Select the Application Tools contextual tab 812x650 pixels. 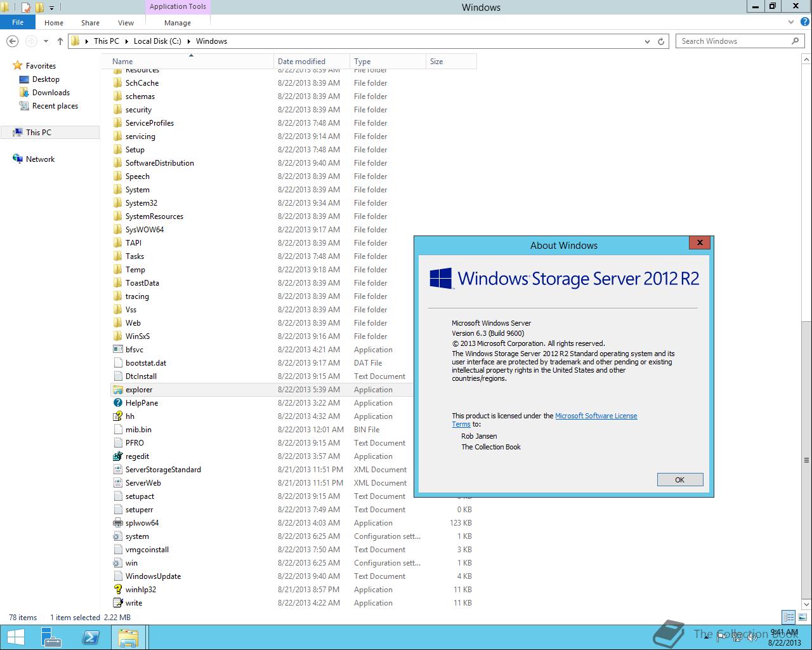178,7
